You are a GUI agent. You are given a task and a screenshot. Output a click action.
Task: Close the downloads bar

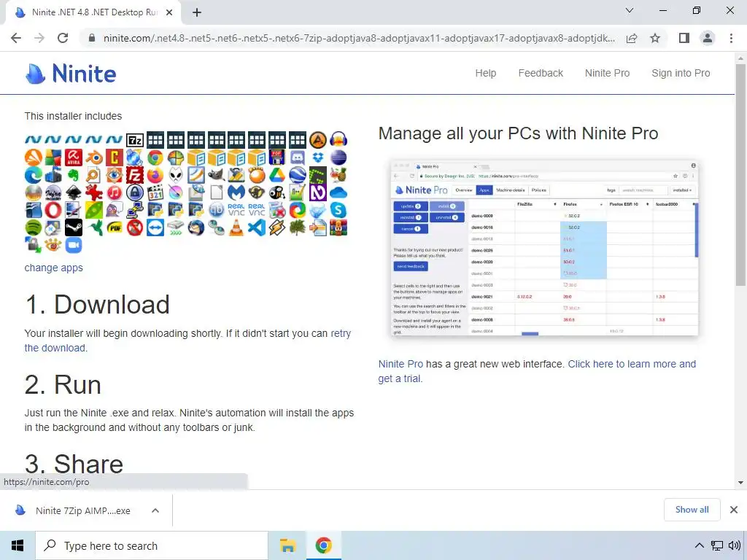[x=734, y=510]
